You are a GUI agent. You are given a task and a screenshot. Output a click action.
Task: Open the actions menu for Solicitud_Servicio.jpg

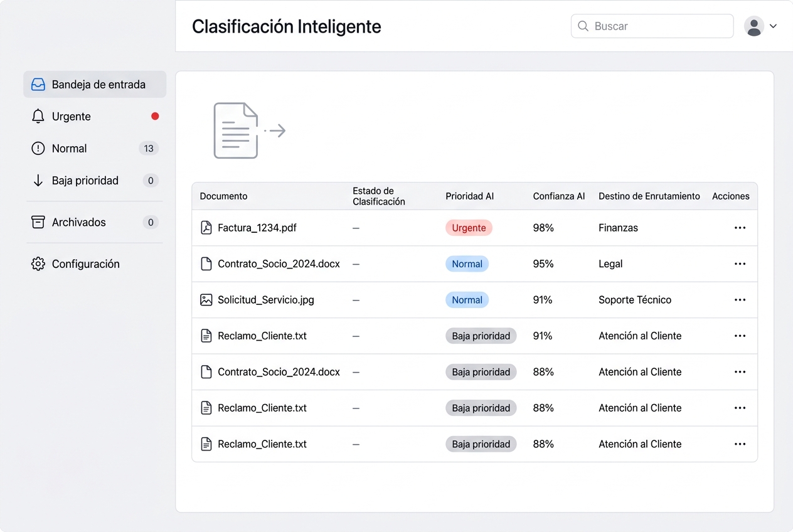point(740,300)
